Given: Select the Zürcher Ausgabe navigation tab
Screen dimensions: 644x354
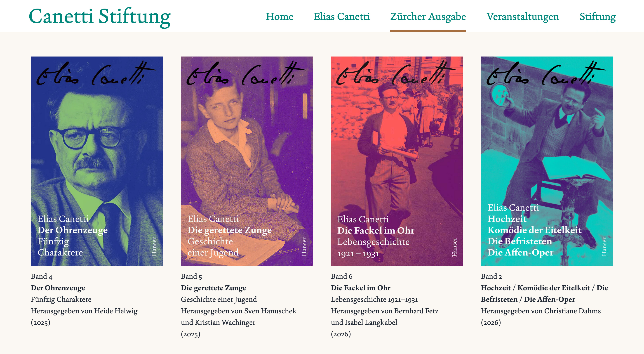Looking at the screenshot, I should point(428,17).
